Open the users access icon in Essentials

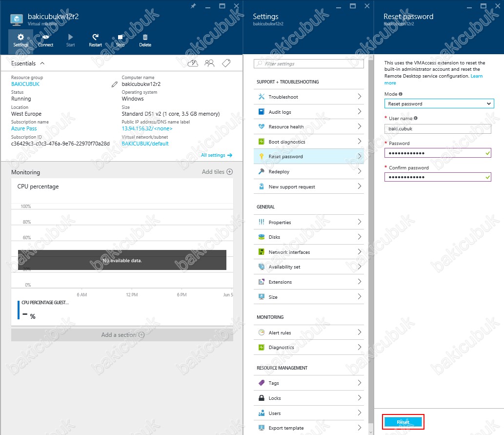coord(209,63)
